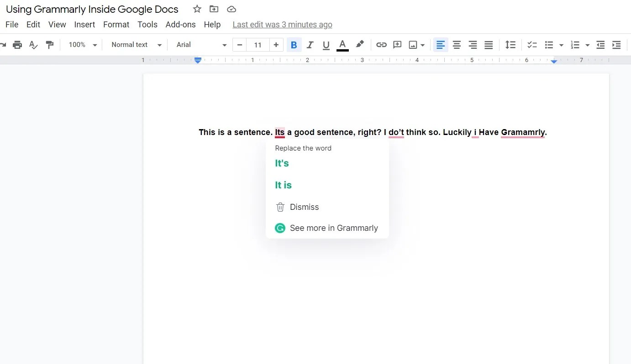
Task: Insert an image
Action: click(x=412, y=44)
